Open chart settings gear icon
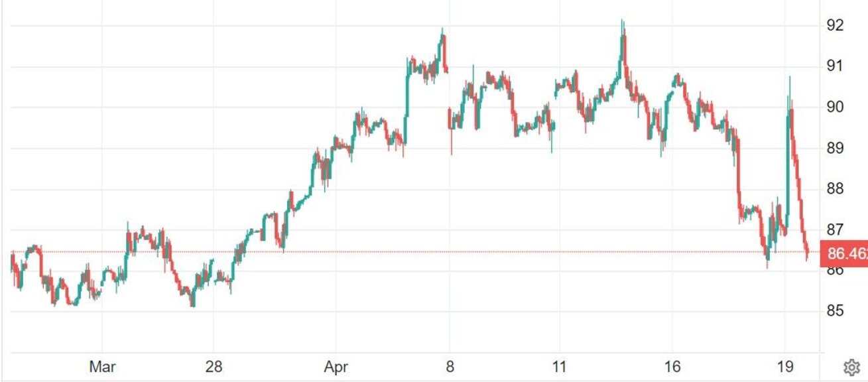Viewport: 868px width, 382px height. click(851, 367)
